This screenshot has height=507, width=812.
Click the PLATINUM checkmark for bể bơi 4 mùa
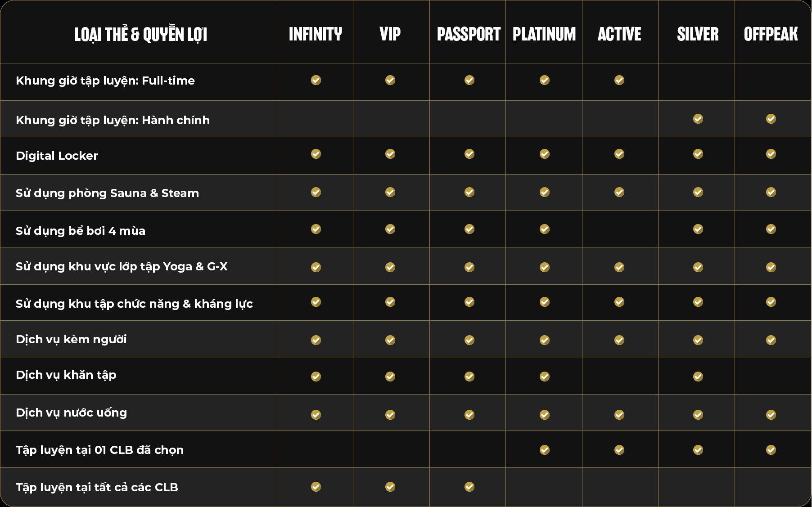pos(545,229)
